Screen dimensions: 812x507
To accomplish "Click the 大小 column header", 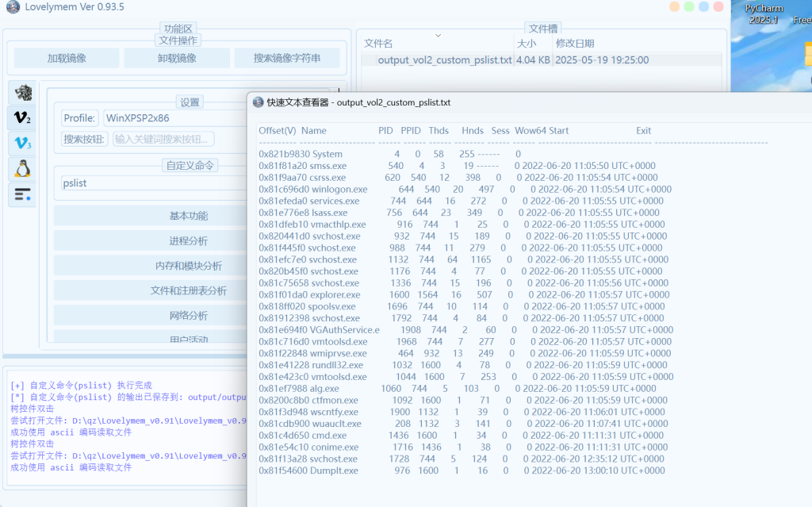I will tap(527, 44).
